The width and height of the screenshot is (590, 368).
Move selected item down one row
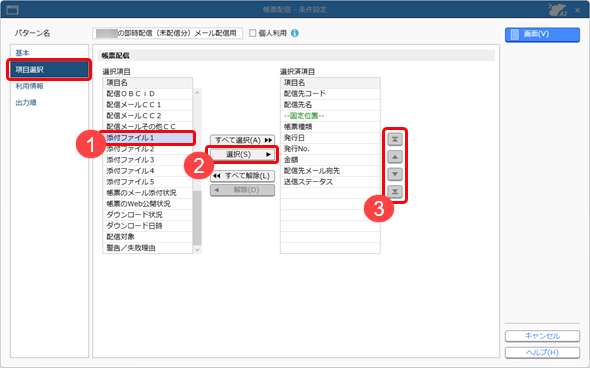395,174
